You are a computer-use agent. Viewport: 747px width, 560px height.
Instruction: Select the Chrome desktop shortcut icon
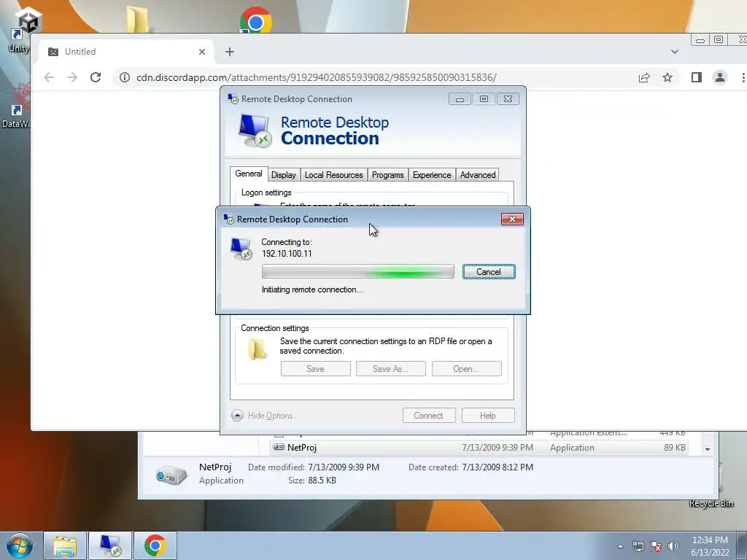[x=255, y=21]
